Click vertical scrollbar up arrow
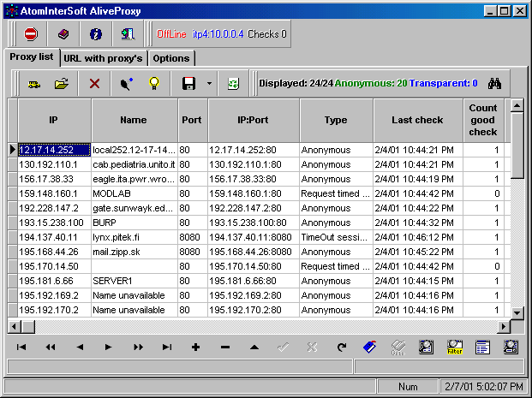 517,106
